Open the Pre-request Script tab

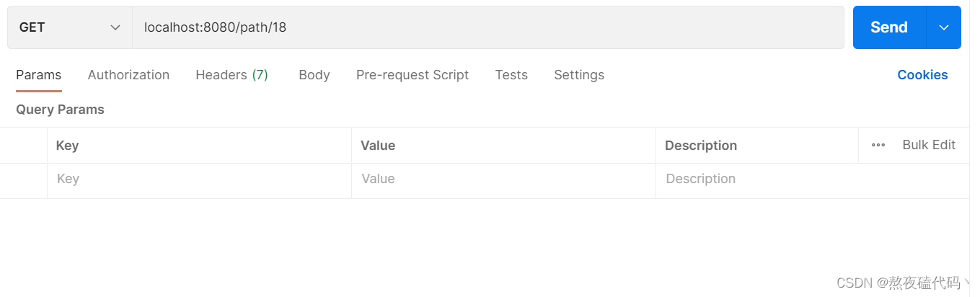tap(412, 75)
